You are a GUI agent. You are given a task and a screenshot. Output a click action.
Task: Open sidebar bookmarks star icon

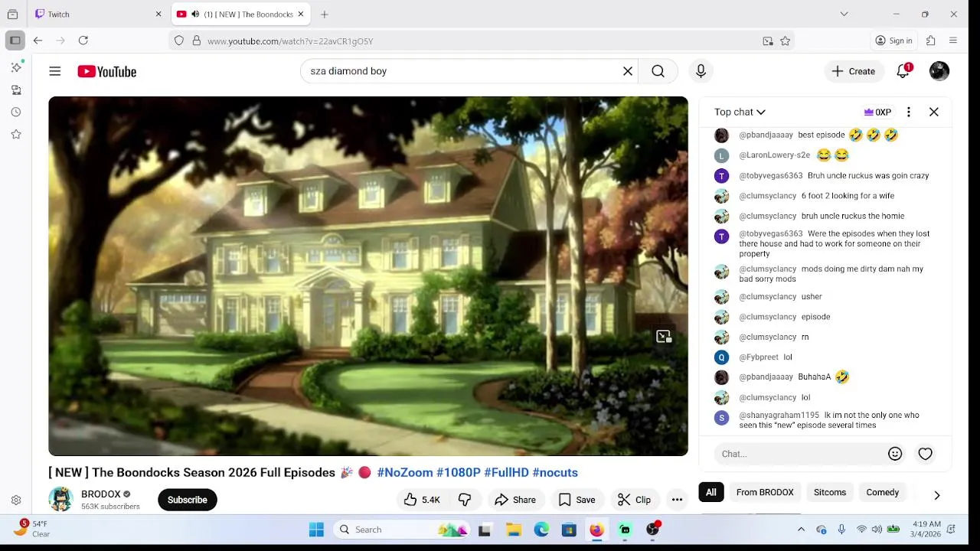(x=16, y=134)
